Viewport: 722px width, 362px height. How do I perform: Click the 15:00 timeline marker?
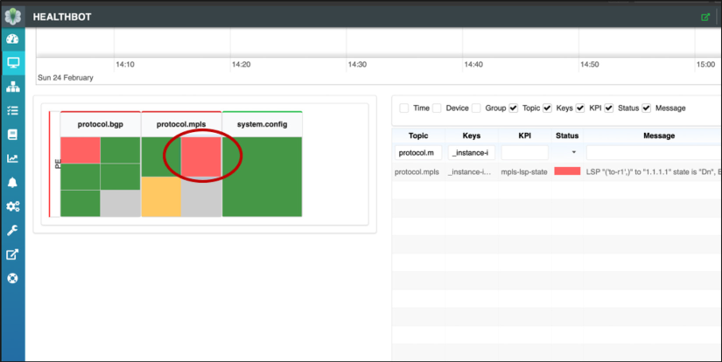click(705, 64)
